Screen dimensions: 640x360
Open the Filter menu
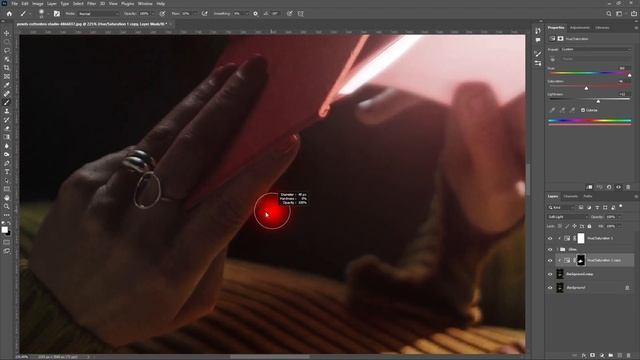point(91,4)
